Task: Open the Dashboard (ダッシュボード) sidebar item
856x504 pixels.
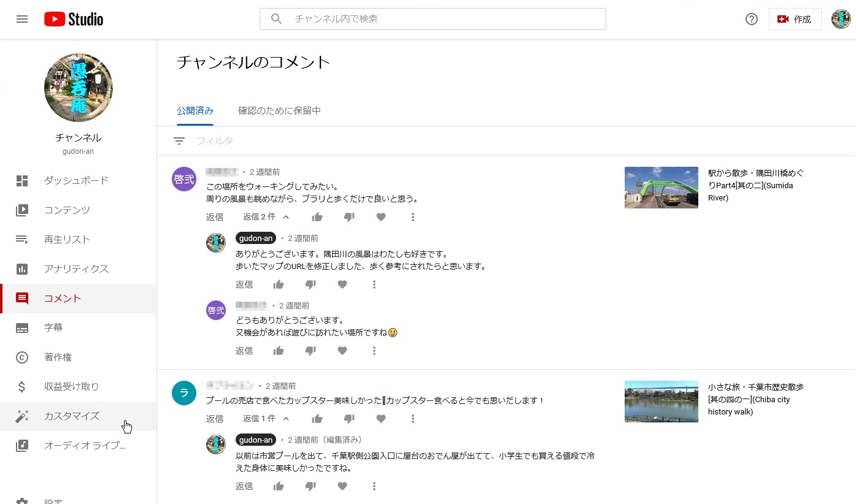Action: (76, 181)
